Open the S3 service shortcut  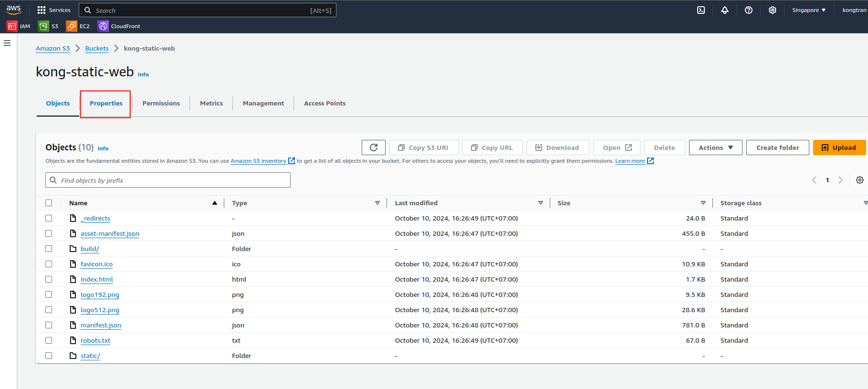coord(48,26)
